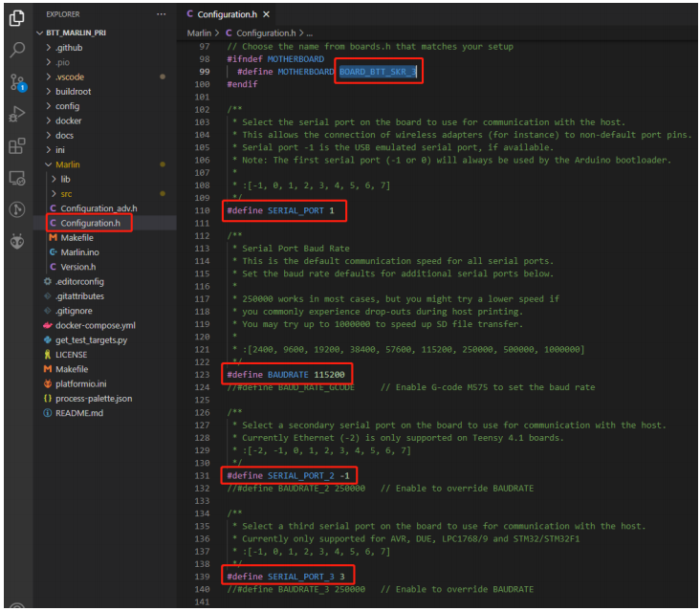
Task: Expand the buildroot folder
Action: coord(73,91)
